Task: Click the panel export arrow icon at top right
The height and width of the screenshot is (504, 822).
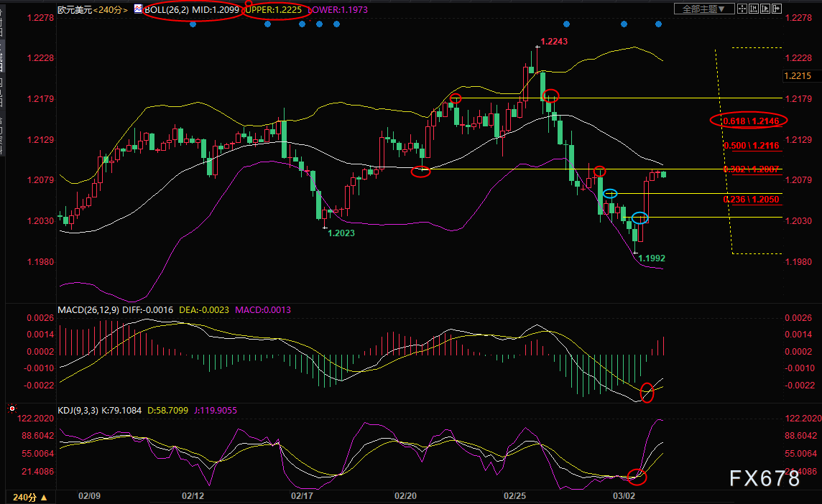Action: pos(777,9)
